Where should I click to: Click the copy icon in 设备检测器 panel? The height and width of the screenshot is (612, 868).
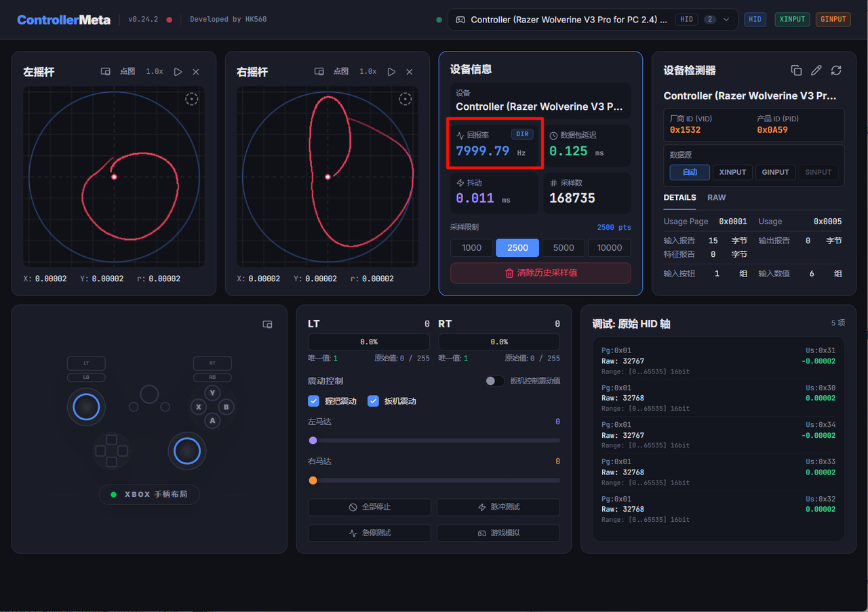(796, 70)
